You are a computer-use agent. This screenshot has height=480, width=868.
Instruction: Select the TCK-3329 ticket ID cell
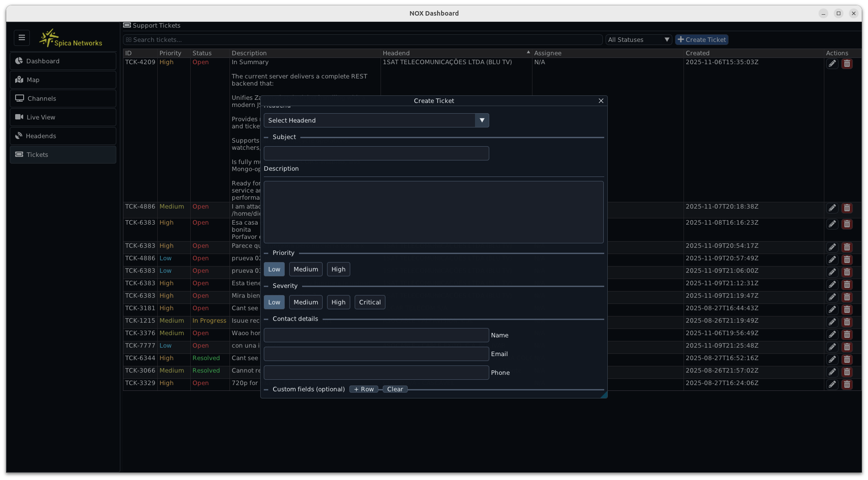pos(140,383)
